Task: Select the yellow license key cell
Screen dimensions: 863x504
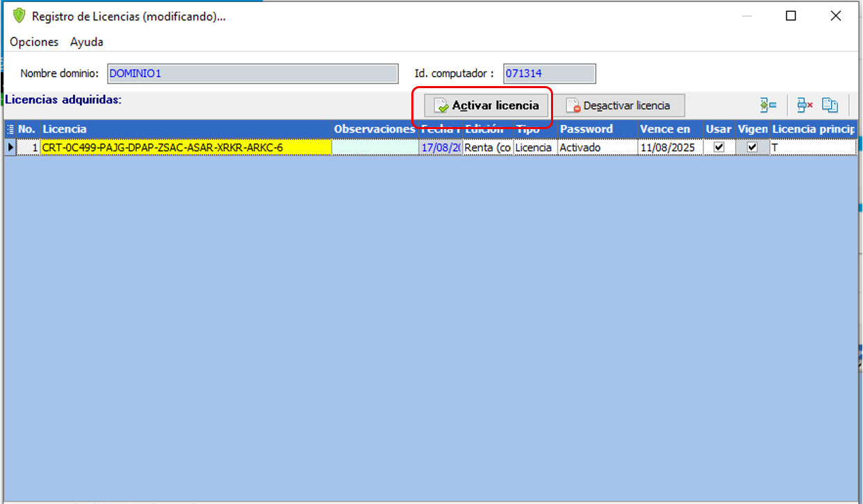Action: click(186, 147)
